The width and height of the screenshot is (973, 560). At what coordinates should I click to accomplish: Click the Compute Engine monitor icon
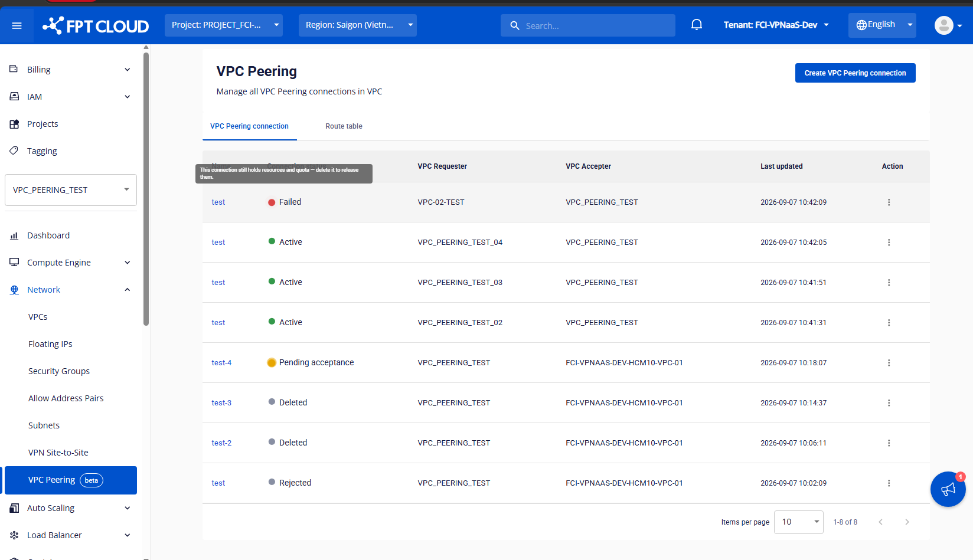click(x=14, y=262)
